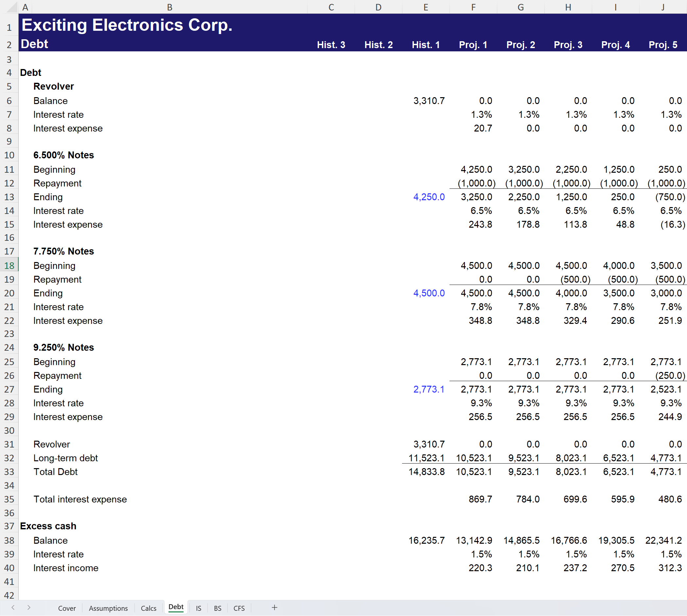The width and height of the screenshot is (687, 616).
Task: Show next sheet tabs with right arrow
Action: click(x=29, y=608)
